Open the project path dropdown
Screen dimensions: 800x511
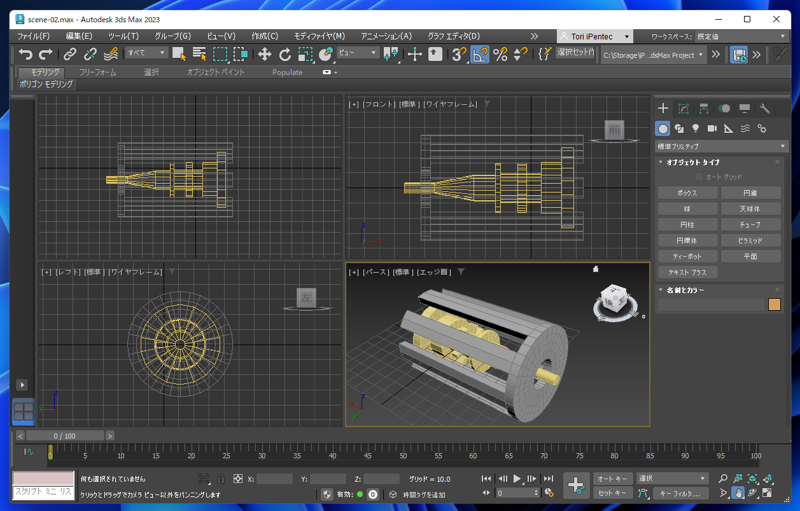pyautogui.click(x=654, y=55)
